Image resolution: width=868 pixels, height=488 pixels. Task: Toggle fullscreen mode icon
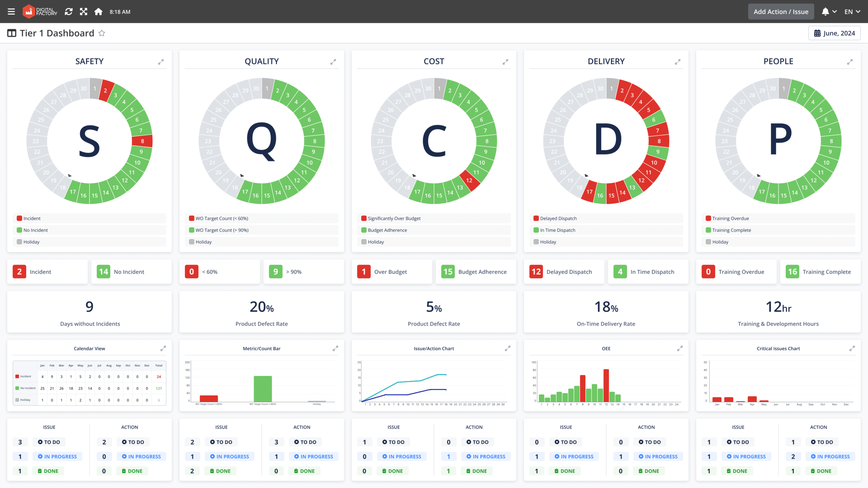[x=83, y=12]
